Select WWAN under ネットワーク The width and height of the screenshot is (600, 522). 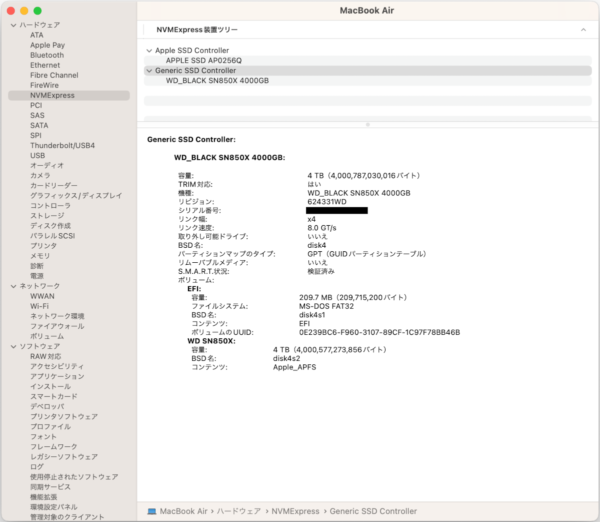[42, 296]
